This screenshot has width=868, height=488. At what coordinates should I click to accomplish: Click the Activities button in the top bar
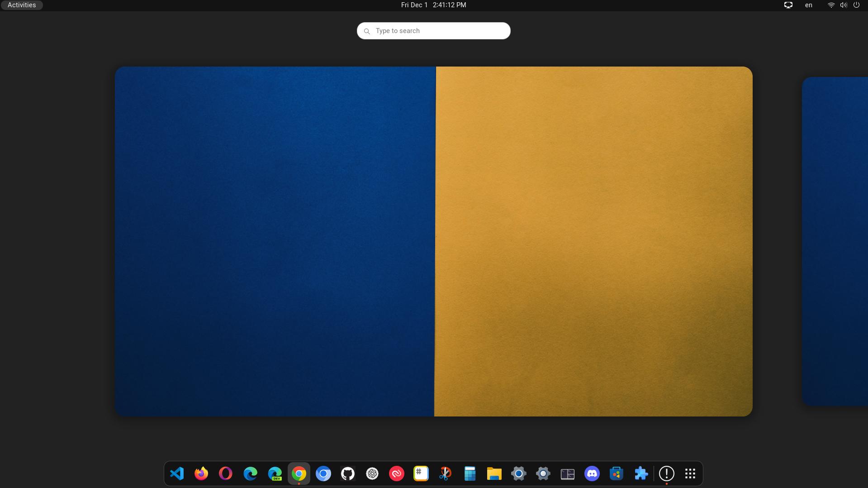22,5
